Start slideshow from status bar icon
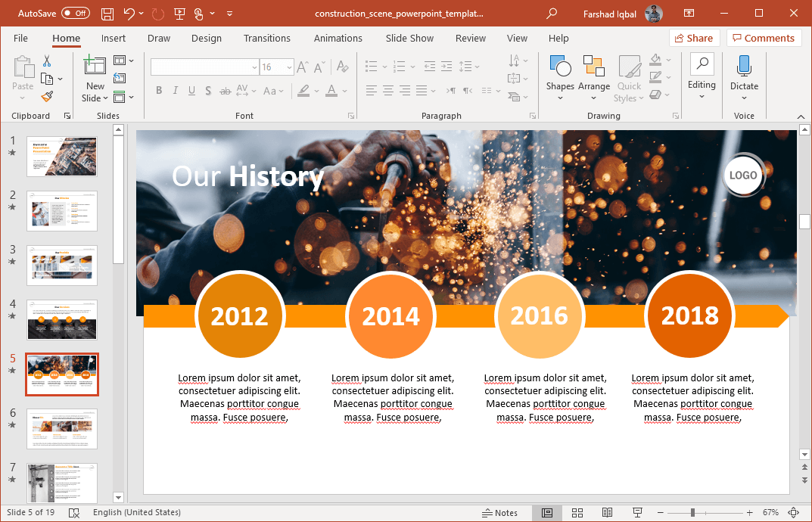This screenshot has width=812, height=522. tap(637, 513)
